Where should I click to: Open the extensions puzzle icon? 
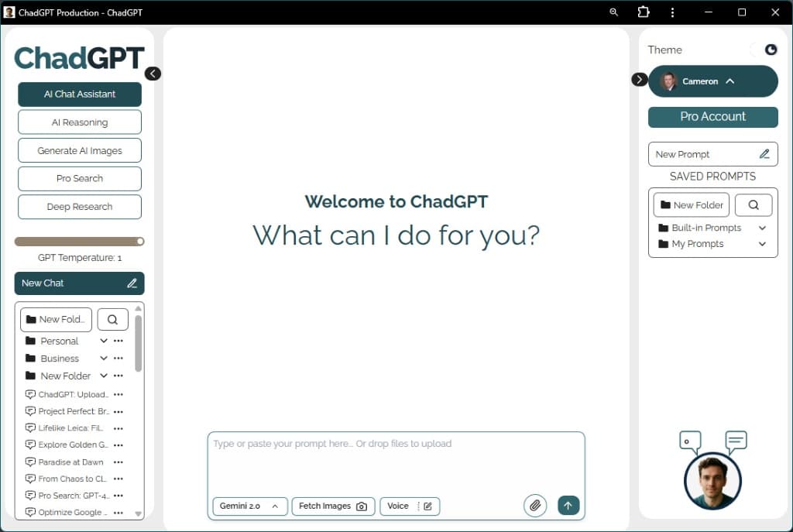644,12
